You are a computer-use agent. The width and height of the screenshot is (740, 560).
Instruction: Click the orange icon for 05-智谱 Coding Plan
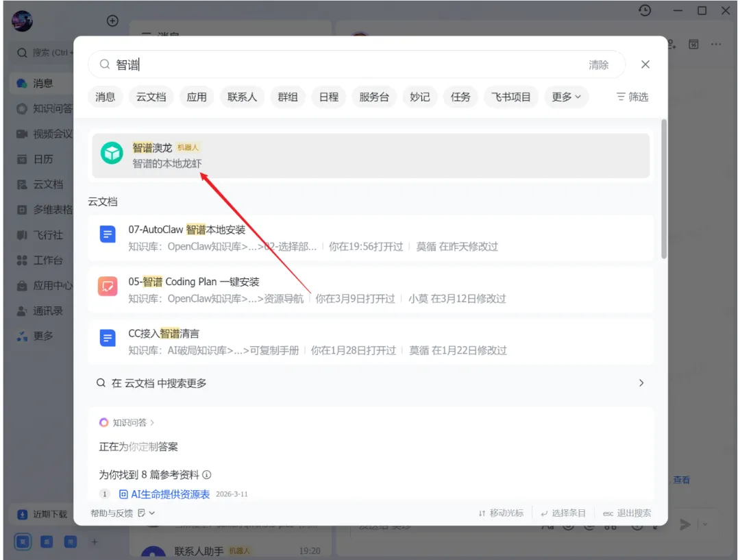108,286
